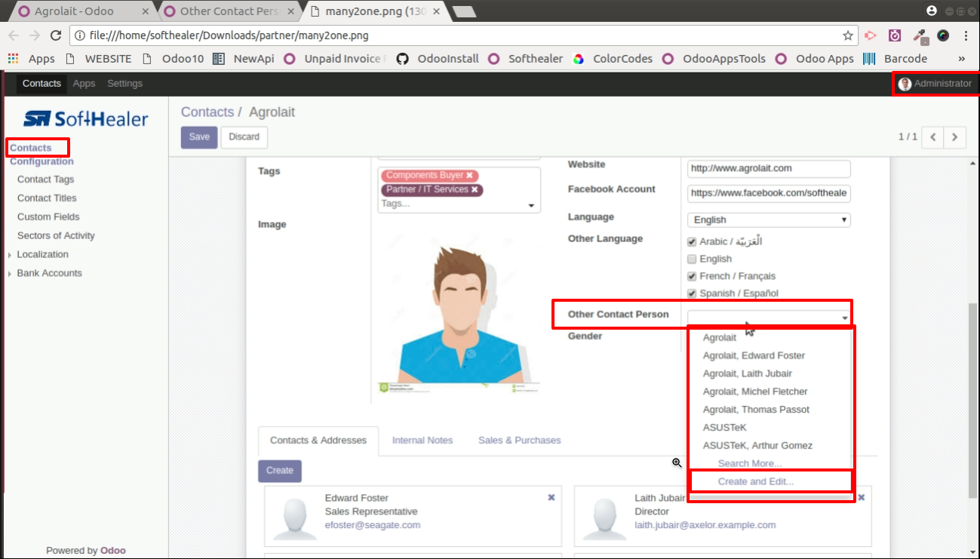Remove the Partner / IT Services tag
The image size is (980, 559).
475,189
